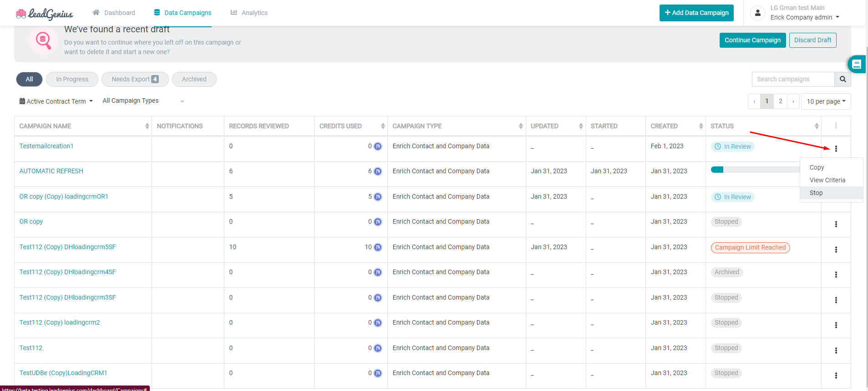Image resolution: width=868 pixels, height=391 pixels.
Task: Switch to Analytics tab
Action: (x=249, y=13)
